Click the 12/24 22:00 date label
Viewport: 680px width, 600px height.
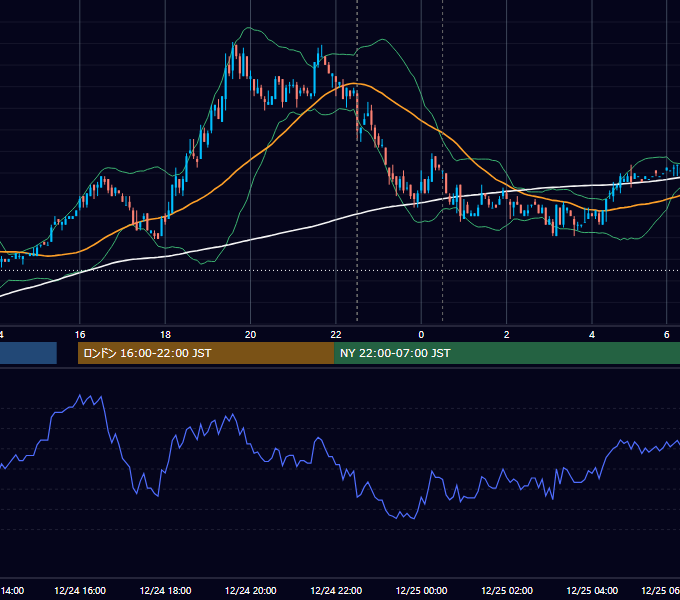tap(336, 590)
